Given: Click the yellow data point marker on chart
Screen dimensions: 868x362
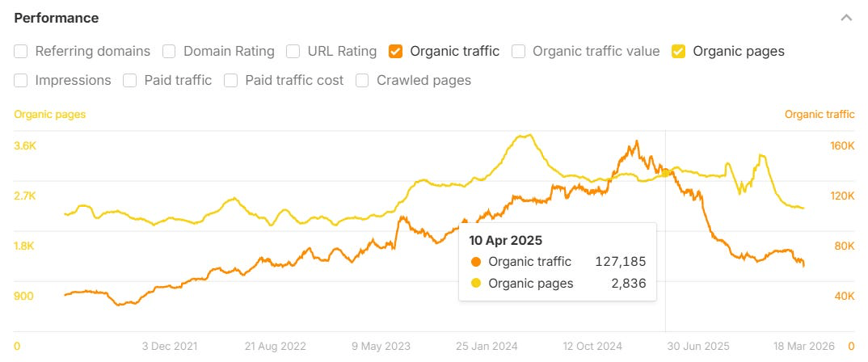Looking at the screenshot, I should tap(665, 172).
